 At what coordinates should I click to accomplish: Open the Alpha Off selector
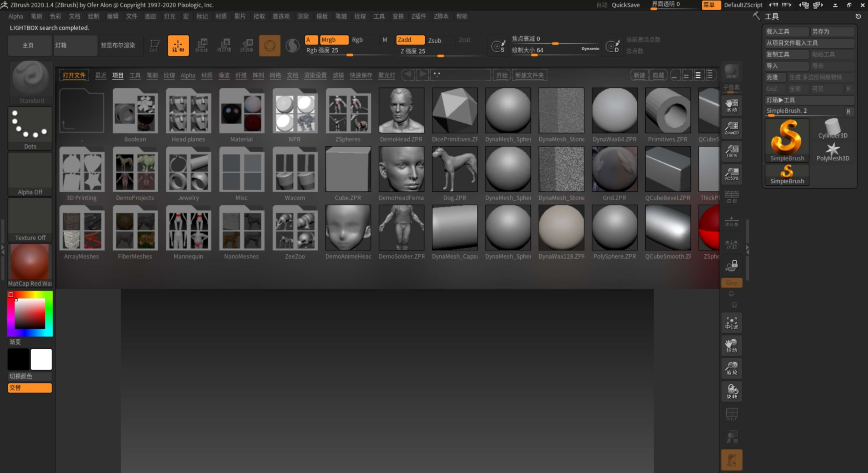pyautogui.click(x=30, y=174)
